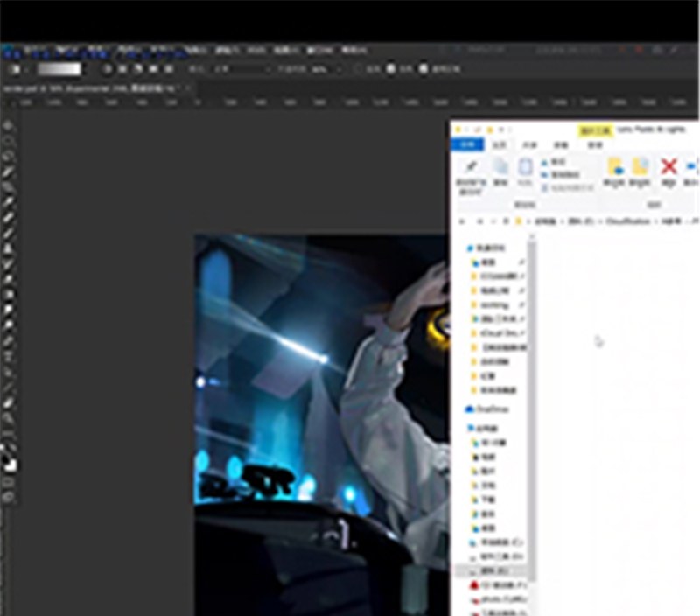
Task: Switch to Explorer View (查看) ribbon tab
Action: coord(561,145)
